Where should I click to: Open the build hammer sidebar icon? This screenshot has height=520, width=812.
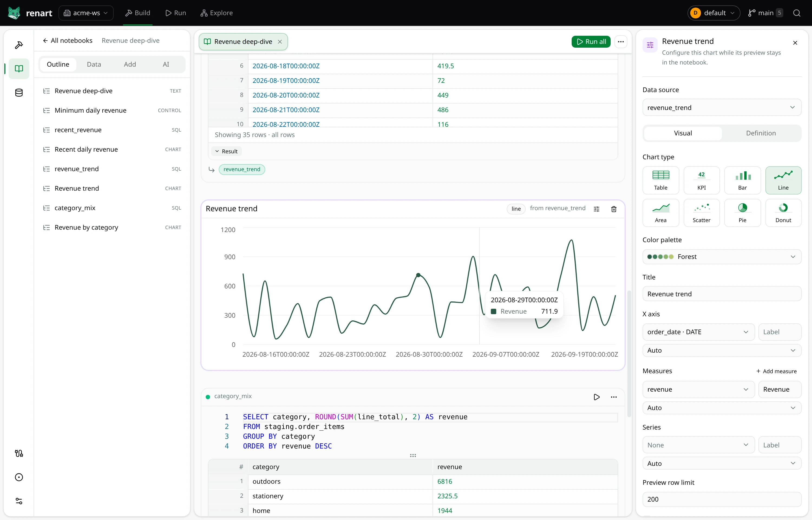pyautogui.click(x=19, y=45)
